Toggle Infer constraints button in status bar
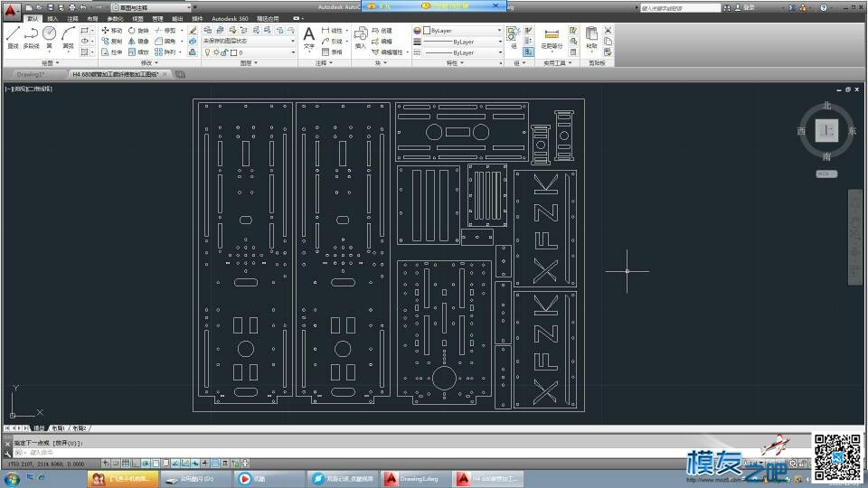Viewport: 868px width, 488px height. tap(105, 463)
